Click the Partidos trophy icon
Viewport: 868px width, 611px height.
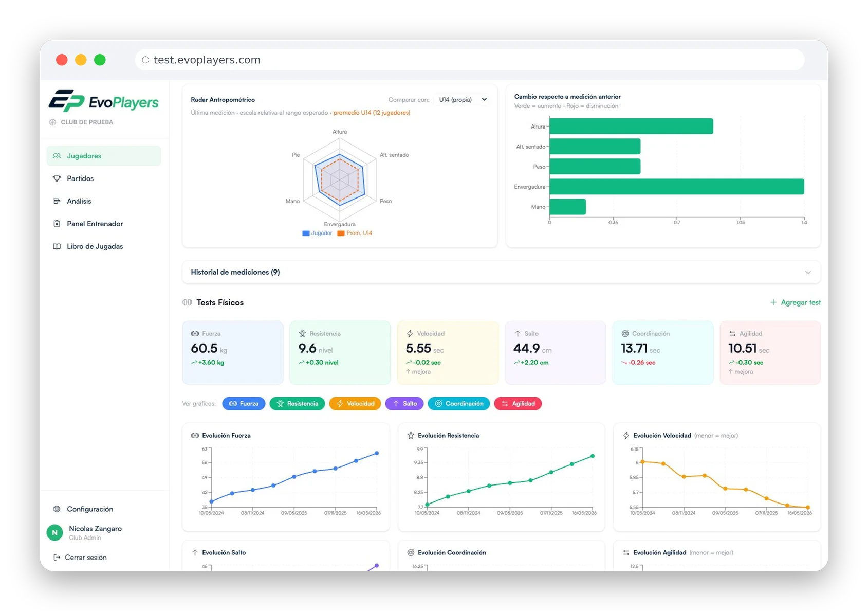point(57,178)
